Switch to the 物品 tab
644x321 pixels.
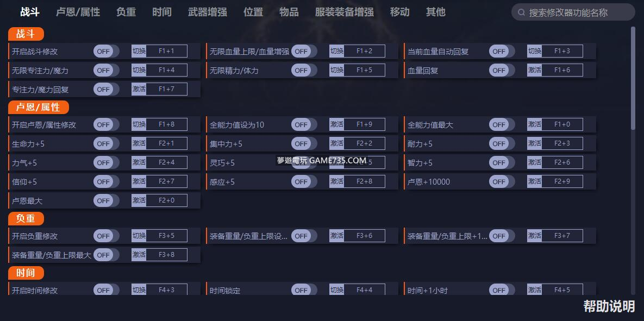[289, 11]
